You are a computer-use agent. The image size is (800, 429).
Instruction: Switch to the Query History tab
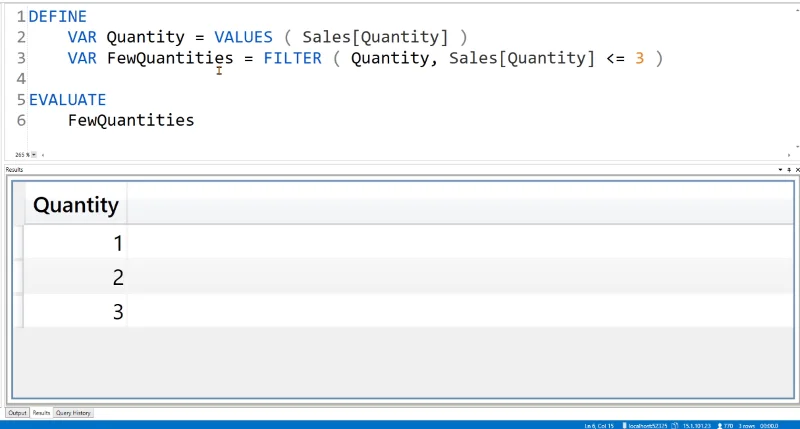(73, 413)
